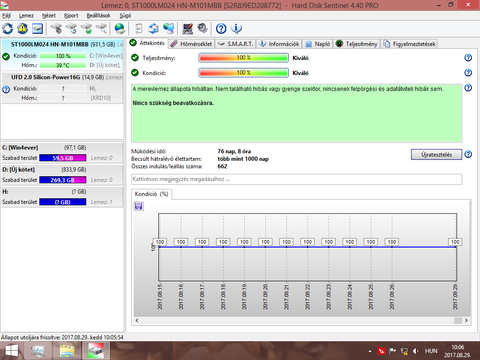Click the question icon of UFD Silicon-Power disk
The width and height of the screenshot is (480, 360).
[x=6, y=89]
